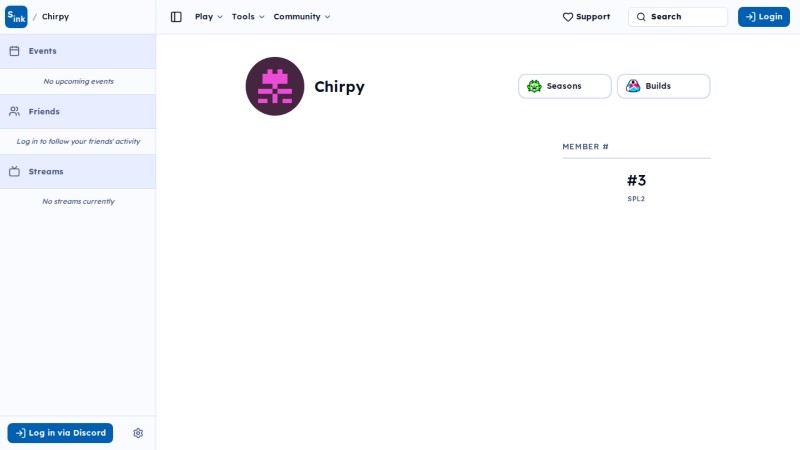Focus the Search input field
Screen dimensions: 800x450
(678, 17)
